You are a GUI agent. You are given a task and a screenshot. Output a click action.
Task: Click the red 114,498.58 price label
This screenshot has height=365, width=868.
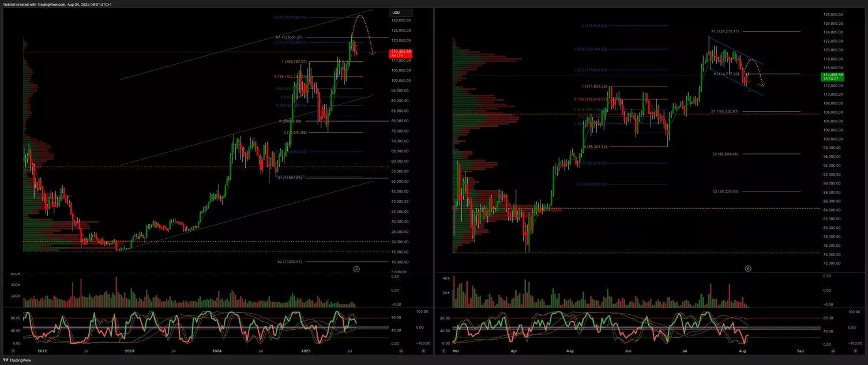point(400,53)
